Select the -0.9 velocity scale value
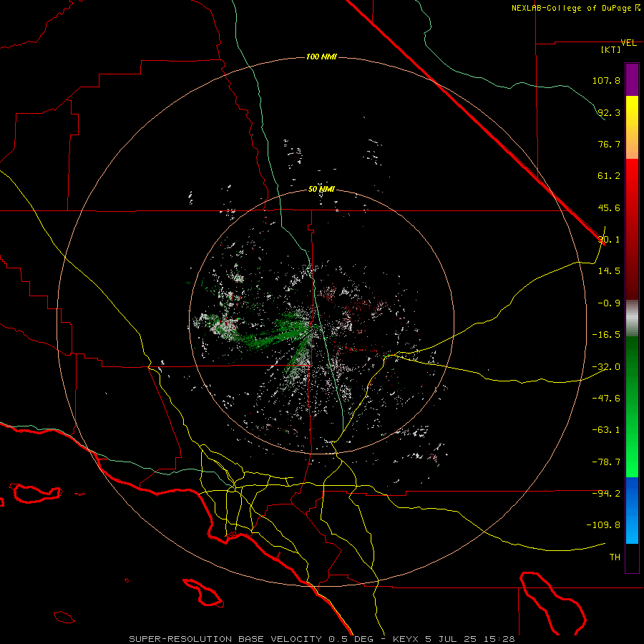Viewport: 644px width, 644px height. (x=609, y=303)
